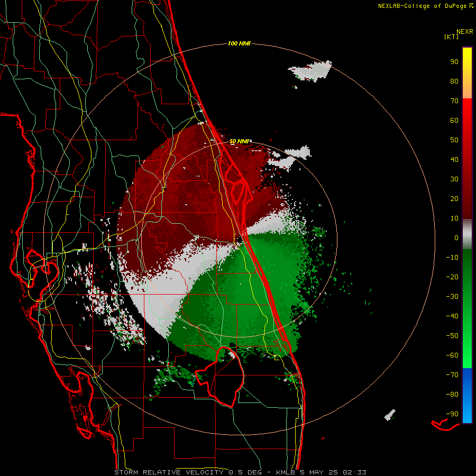This screenshot has width=476, height=476.
Task: Click the -40 knot scale value
Action: point(452,316)
